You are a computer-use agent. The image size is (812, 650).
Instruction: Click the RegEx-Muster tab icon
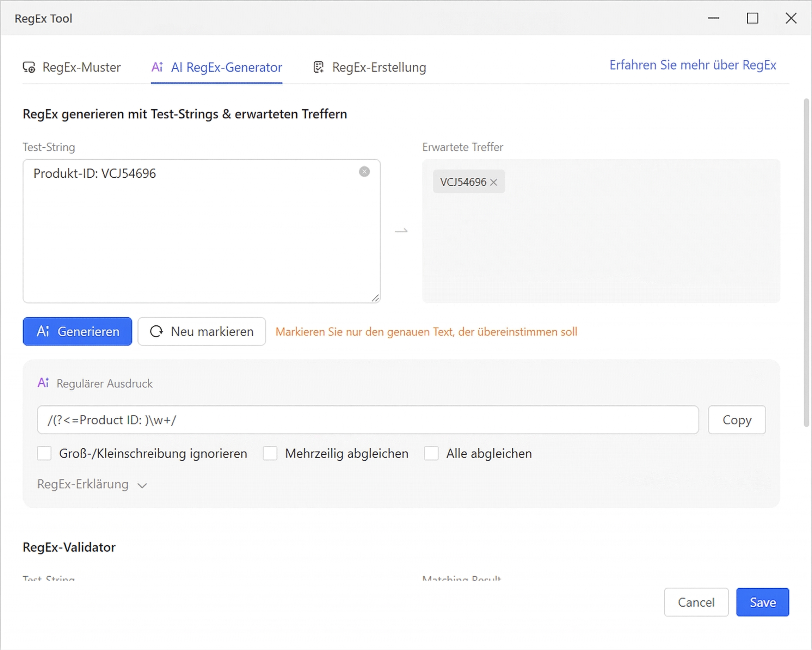click(29, 67)
